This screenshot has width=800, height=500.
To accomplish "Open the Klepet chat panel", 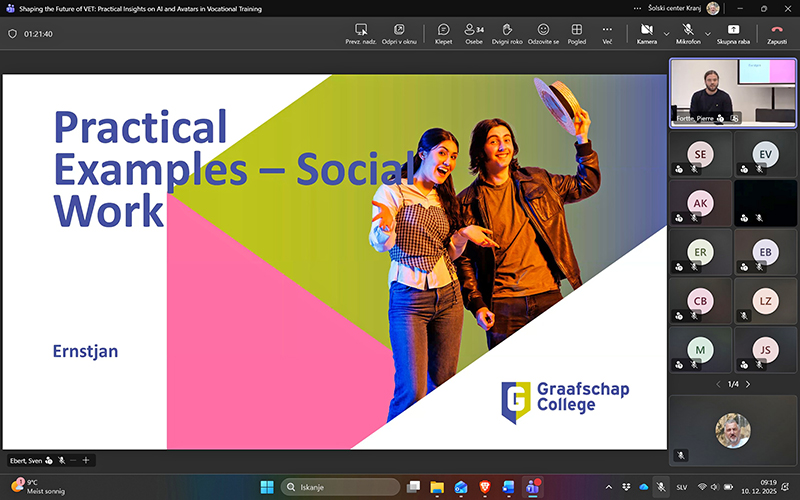I will click(443, 30).
